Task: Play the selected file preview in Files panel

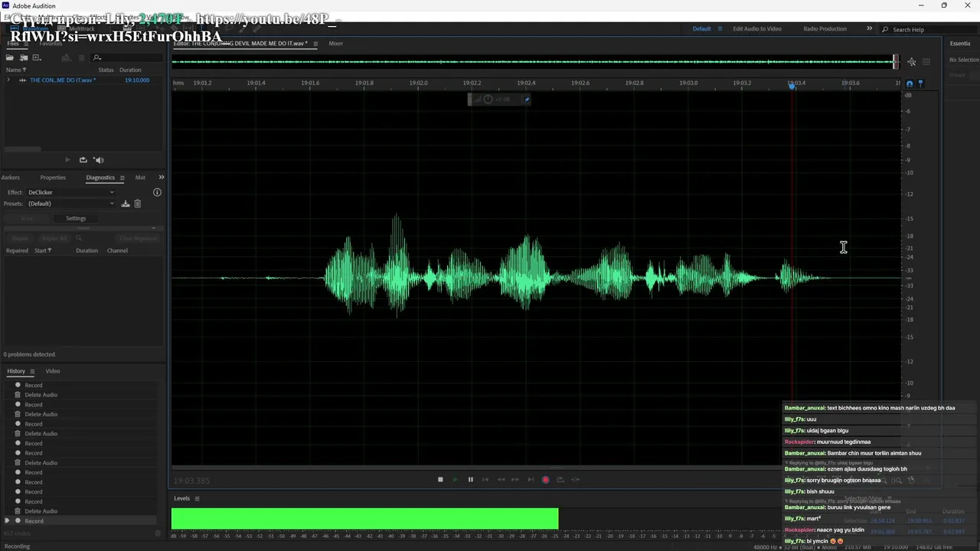Action: click(x=67, y=160)
